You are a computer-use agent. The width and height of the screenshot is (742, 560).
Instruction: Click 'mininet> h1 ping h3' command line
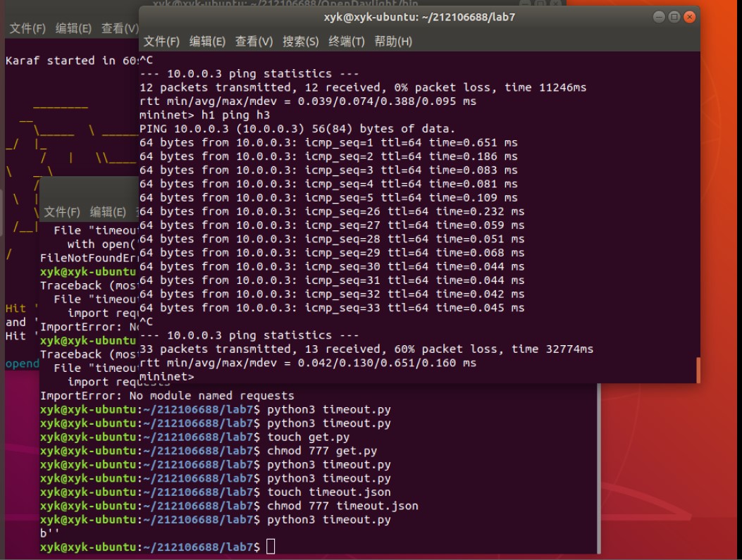[204, 115]
